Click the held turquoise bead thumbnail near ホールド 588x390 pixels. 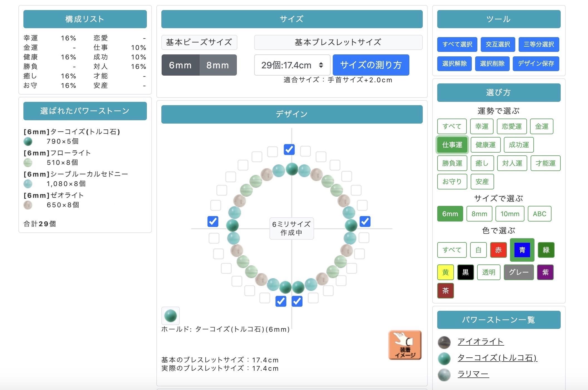170,316
